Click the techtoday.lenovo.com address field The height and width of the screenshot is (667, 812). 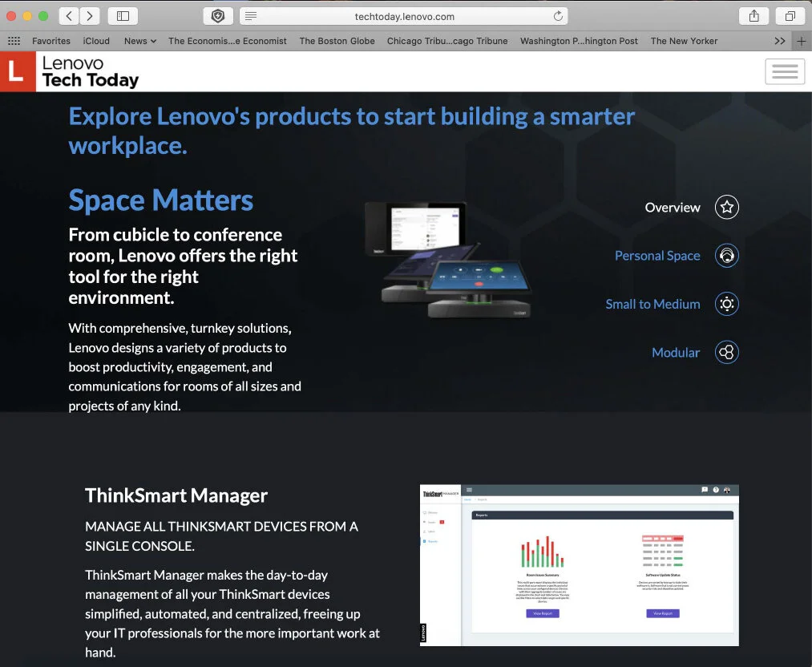[404, 16]
